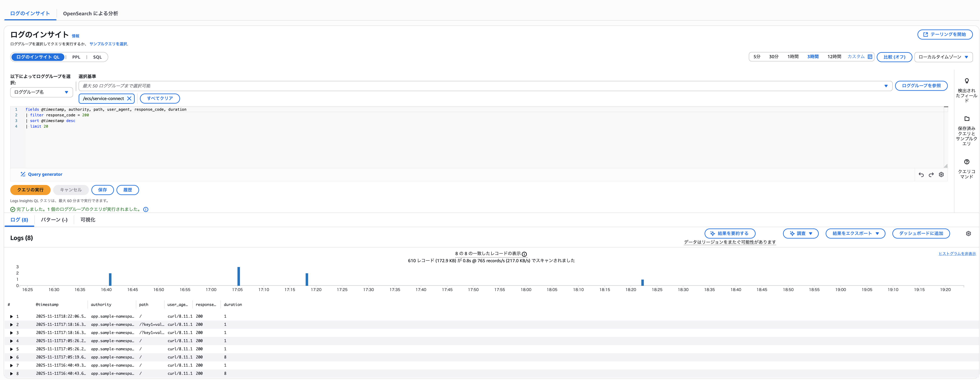980x380 pixels.
Task: Toggle the compare (比較 オフ) button
Action: tap(894, 57)
